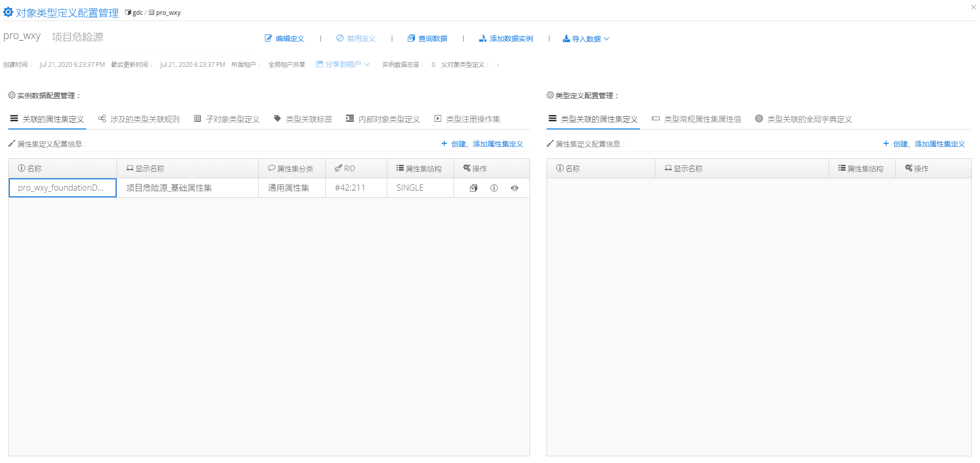Viewport: 980px width, 463px height.
Task: Switch to the 子对象类型定义 tab
Action: coord(227,119)
